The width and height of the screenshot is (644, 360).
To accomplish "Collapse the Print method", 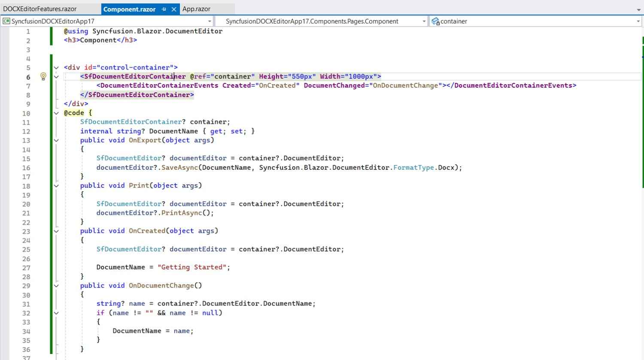I will 56,185.
